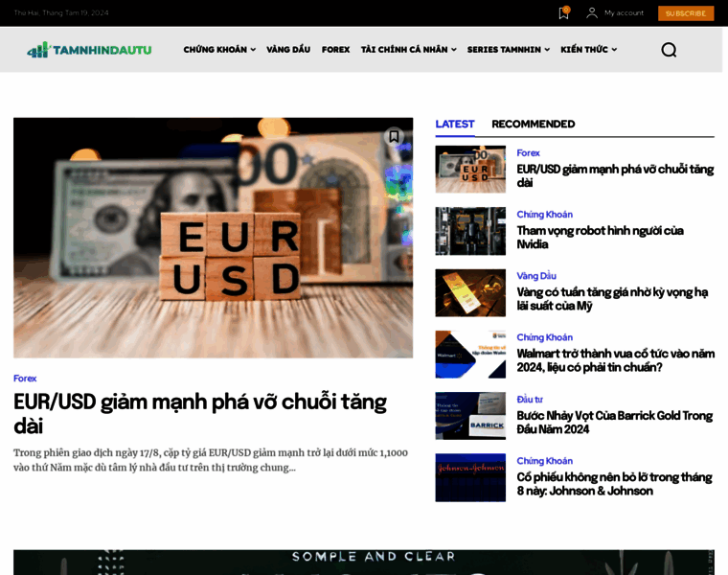Open Walmart trở thành vua cổ tức article
The height and width of the screenshot is (575, 728).
[x=616, y=360]
